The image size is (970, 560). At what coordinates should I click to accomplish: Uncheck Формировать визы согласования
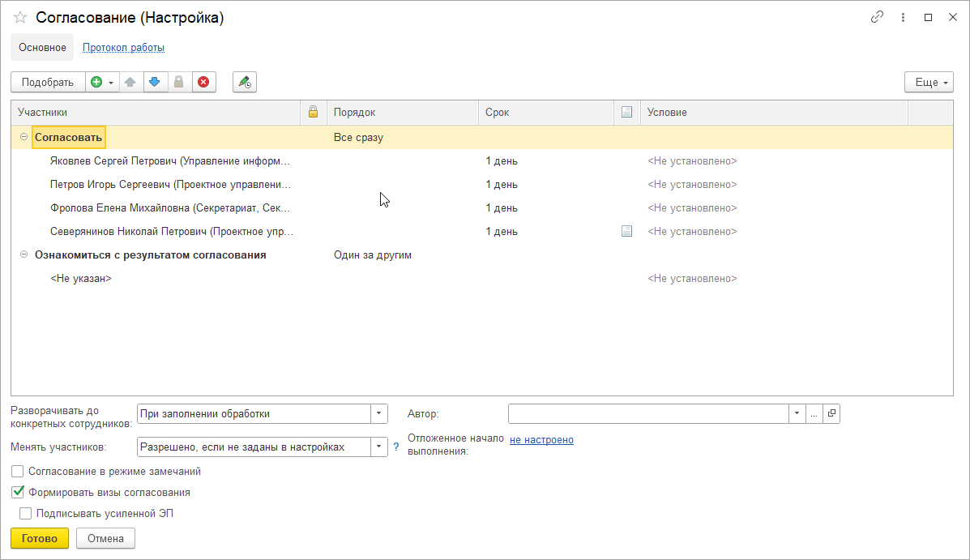click(x=18, y=492)
